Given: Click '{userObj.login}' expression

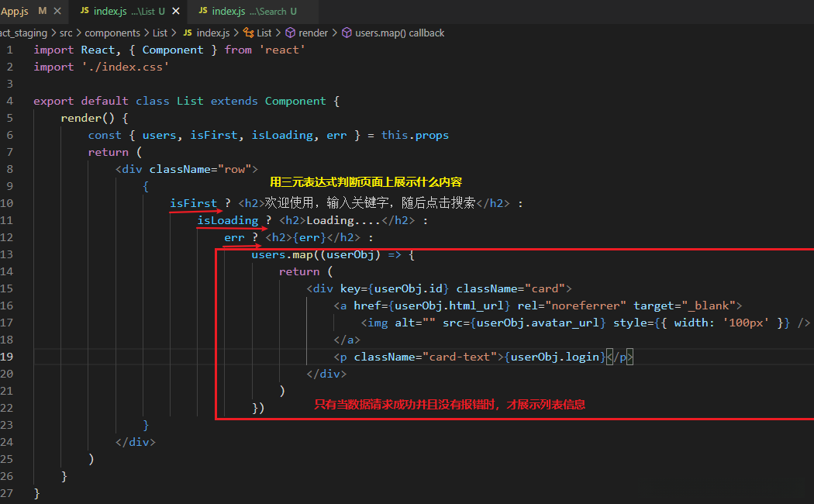Looking at the screenshot, I should pos(555,357).
